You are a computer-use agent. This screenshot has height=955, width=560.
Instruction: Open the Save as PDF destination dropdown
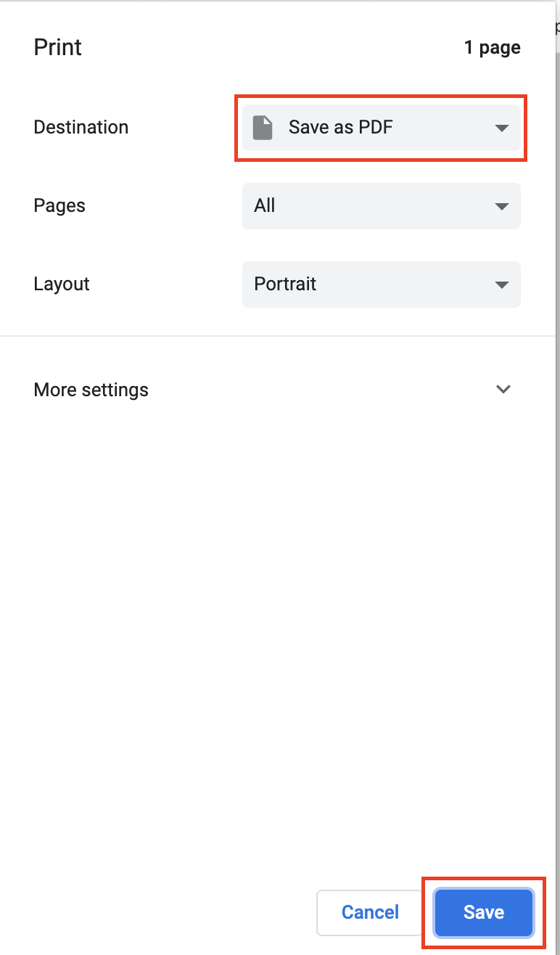(381, 128)
